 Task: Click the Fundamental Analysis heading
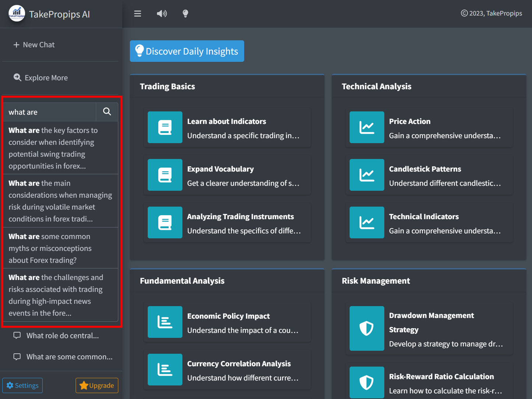tap(182, 281)
